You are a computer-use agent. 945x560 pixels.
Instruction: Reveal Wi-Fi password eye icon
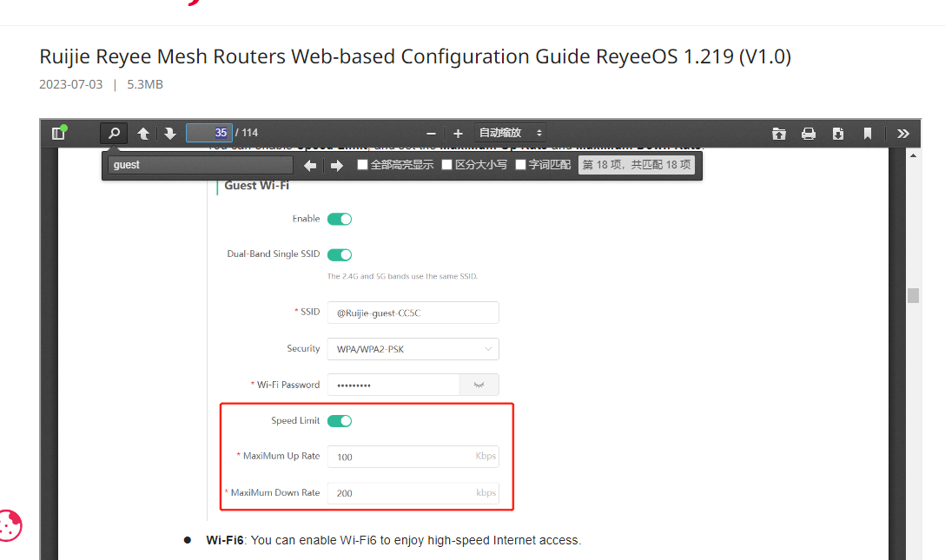pyautogui.click(x=479, y=385)
